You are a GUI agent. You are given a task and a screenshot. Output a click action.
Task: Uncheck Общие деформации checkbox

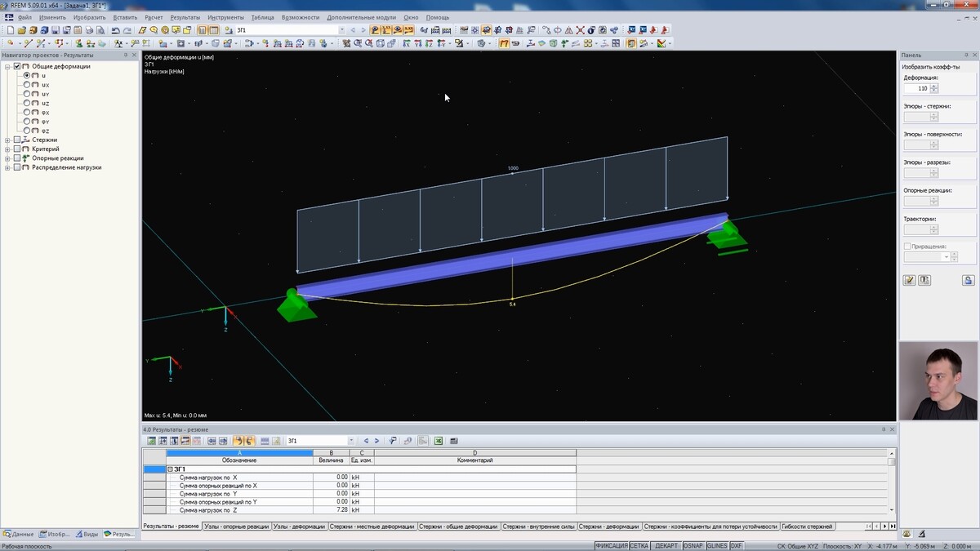17,66
